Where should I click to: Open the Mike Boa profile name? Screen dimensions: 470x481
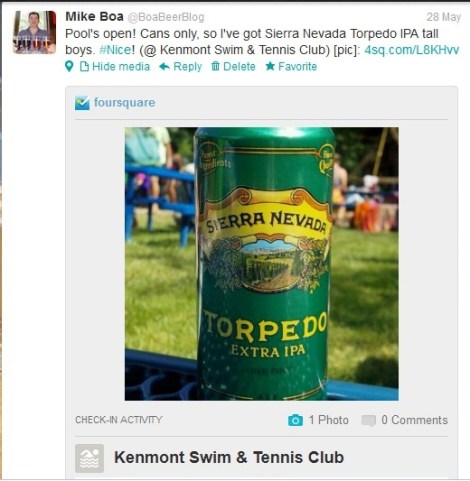94,16
